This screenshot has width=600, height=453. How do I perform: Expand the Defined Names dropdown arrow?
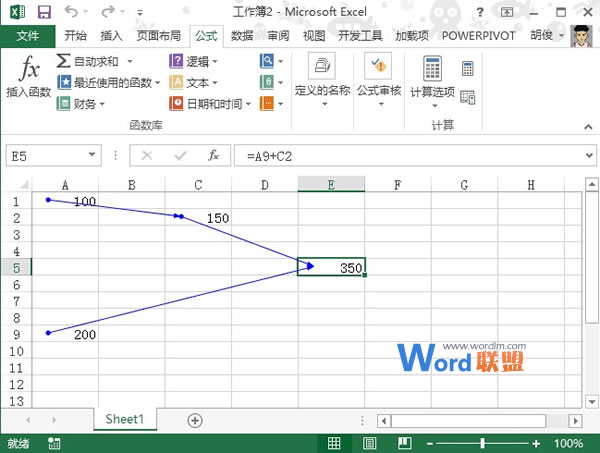[324, 104]
